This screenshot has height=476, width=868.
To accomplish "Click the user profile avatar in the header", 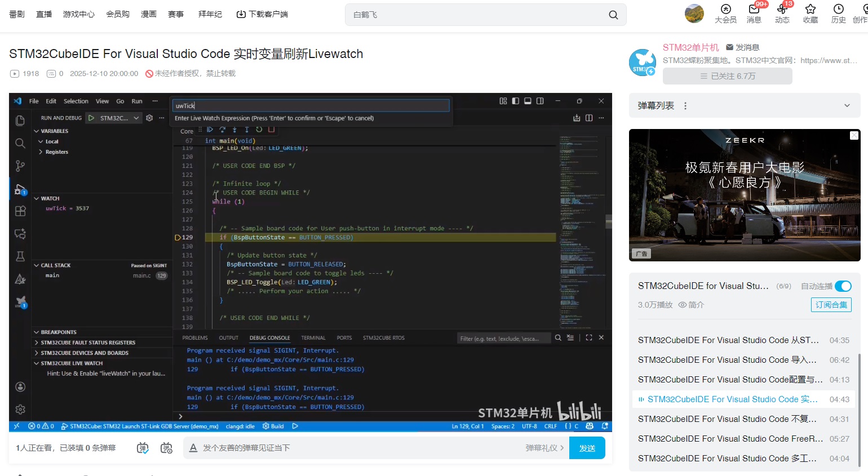I will pyautogui.click(x=694, y=14).
